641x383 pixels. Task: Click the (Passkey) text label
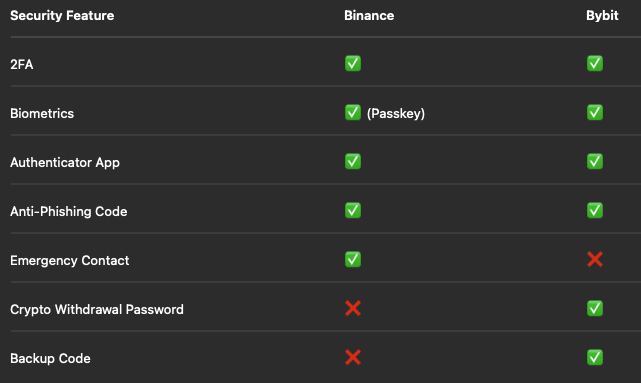point(396,113)
